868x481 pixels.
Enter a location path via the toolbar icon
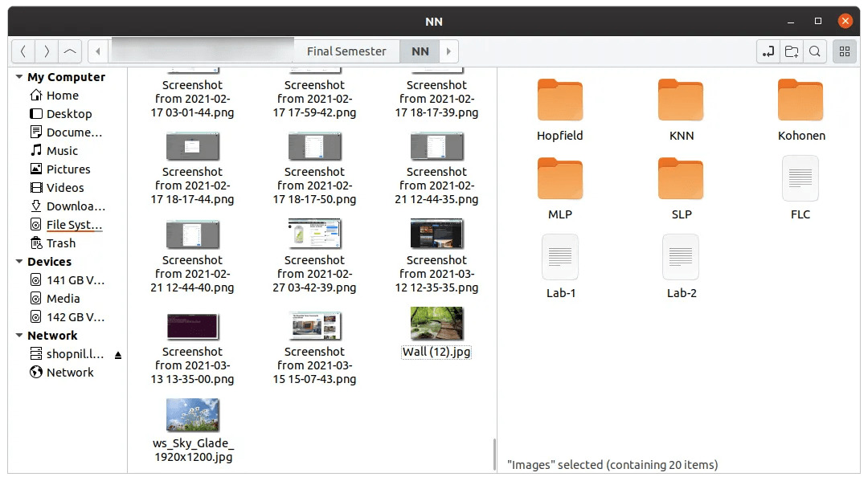coord(768,51)
